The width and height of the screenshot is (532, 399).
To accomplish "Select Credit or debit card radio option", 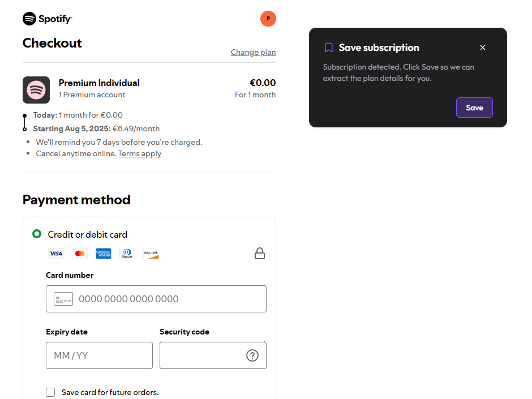I will [37, 234].
